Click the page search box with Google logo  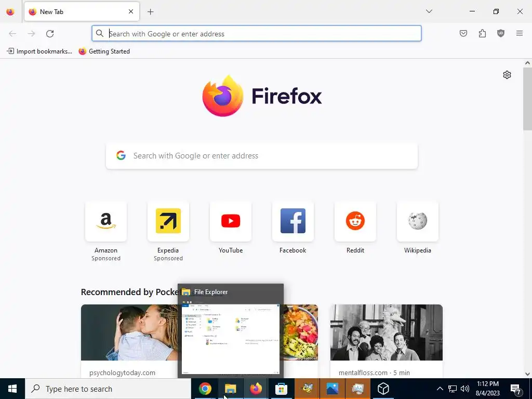[x=262, y=156]
